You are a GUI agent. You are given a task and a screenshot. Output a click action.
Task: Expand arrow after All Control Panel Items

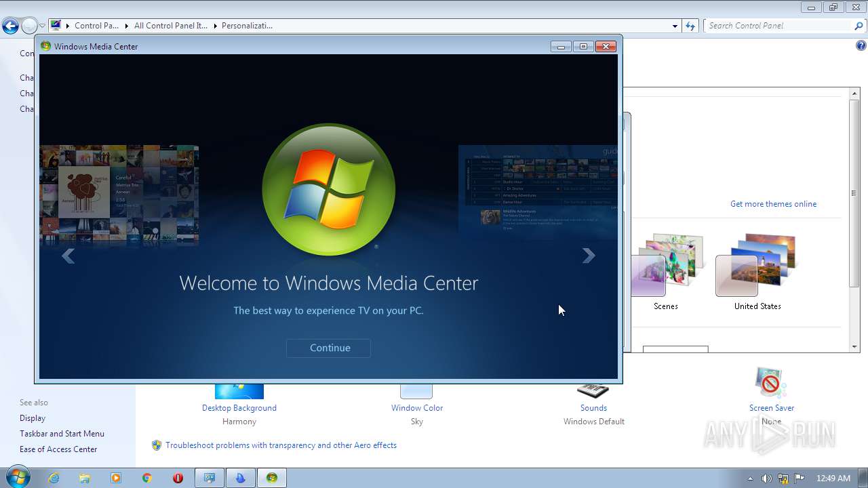click(215, 26)
